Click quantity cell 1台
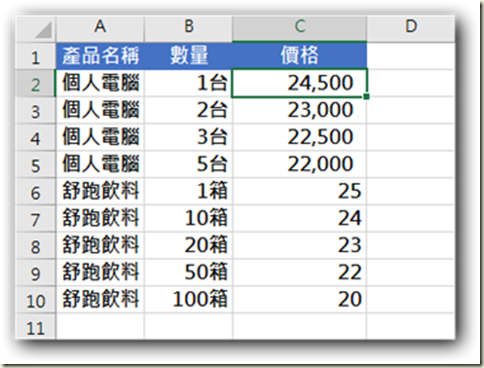The image size is (484, 368). tap(188, 83)
